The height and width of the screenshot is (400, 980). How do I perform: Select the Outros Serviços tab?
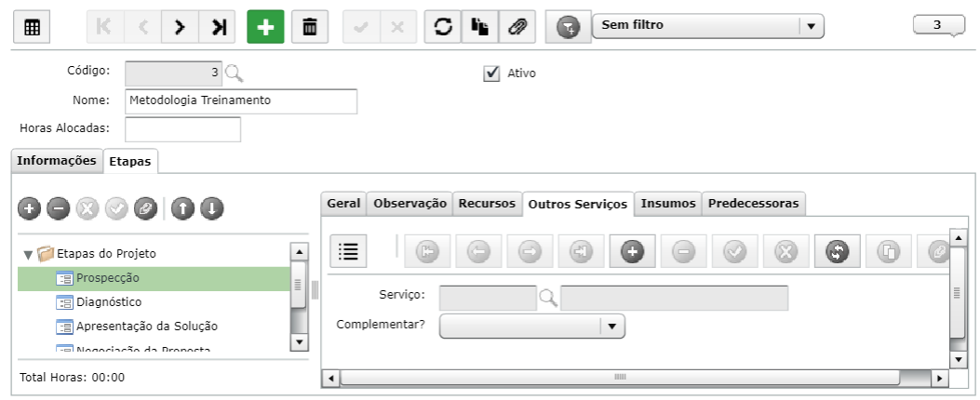click(x=578, y=204)
